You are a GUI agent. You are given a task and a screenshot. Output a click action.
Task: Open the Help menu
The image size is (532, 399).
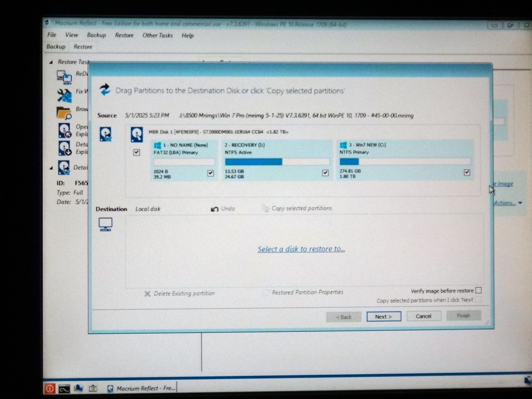click(x=188, y=36)
